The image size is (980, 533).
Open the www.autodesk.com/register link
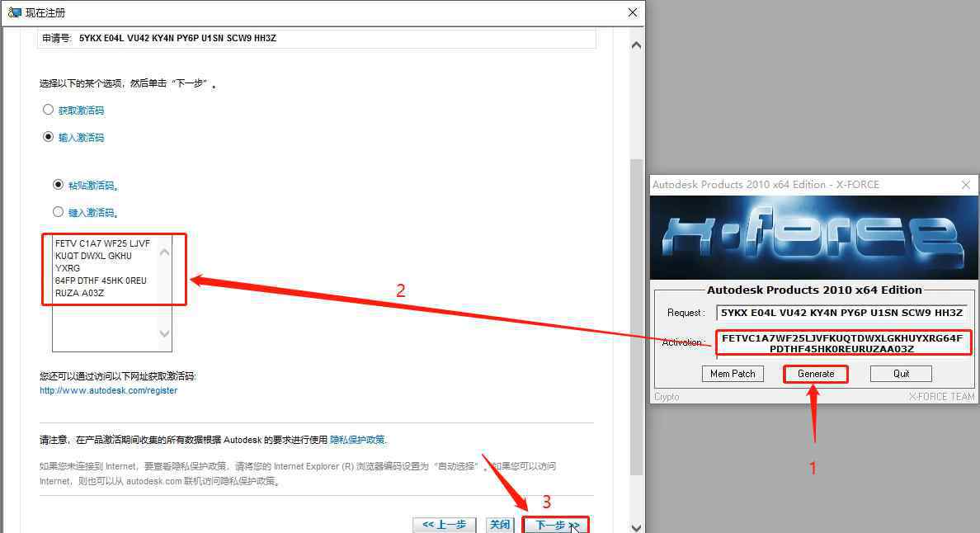click(x=108, y=390)
